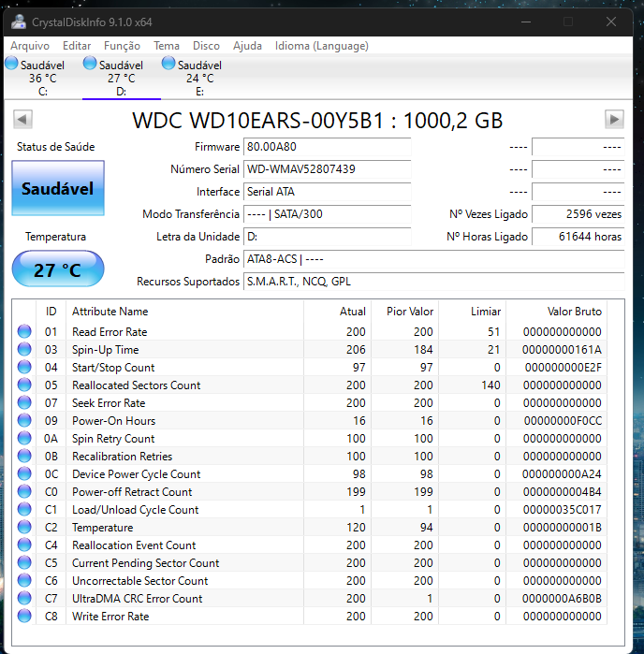Screen dimensions: 644x654
Task: Click the transfer mode field SATA/300
Action: pyautogui.click(x=328, y=214)
